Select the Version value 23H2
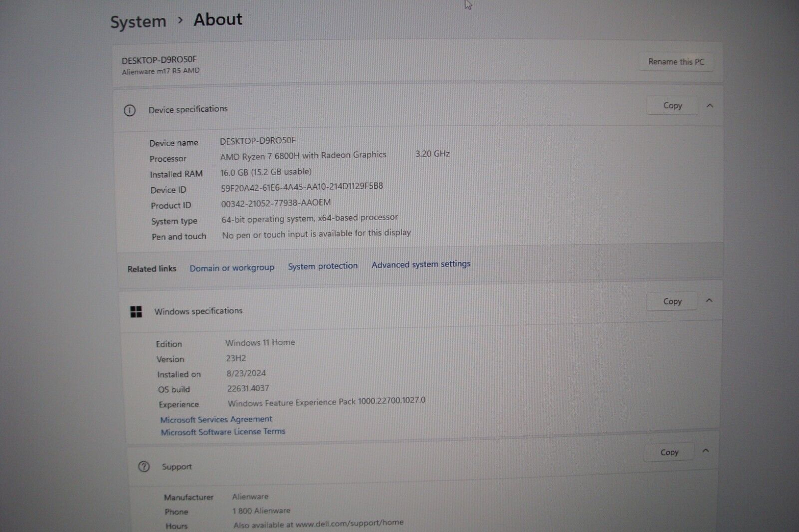Image resolution: width=799 pixels, height=532 pixels. (236, 358)
